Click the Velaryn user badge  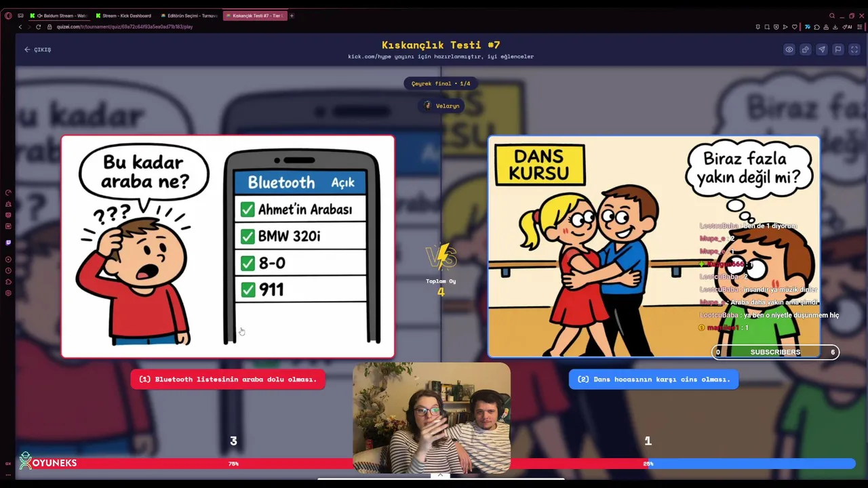coord(441,106)
